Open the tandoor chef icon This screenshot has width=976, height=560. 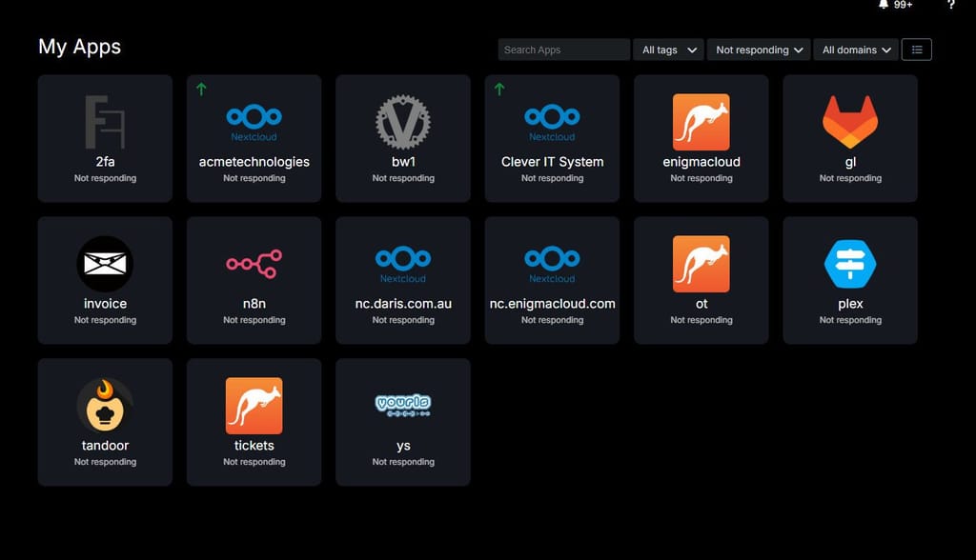[x=105, y=405]
